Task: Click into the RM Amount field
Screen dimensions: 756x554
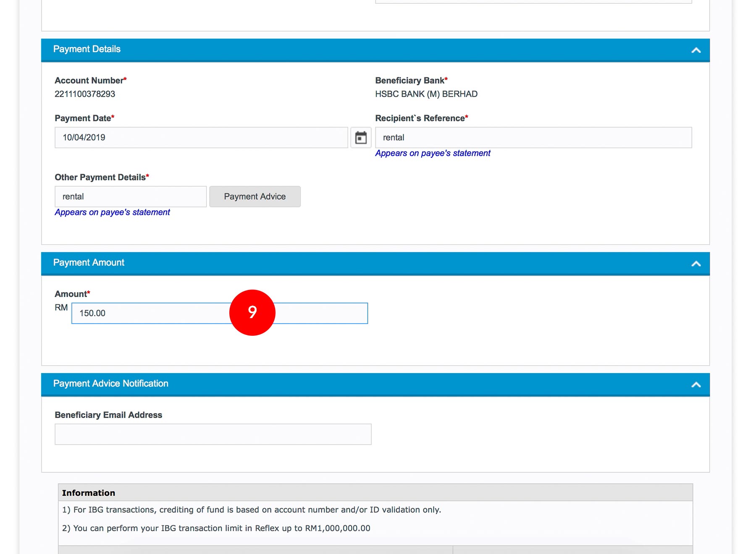Action: tap(151, 314)
